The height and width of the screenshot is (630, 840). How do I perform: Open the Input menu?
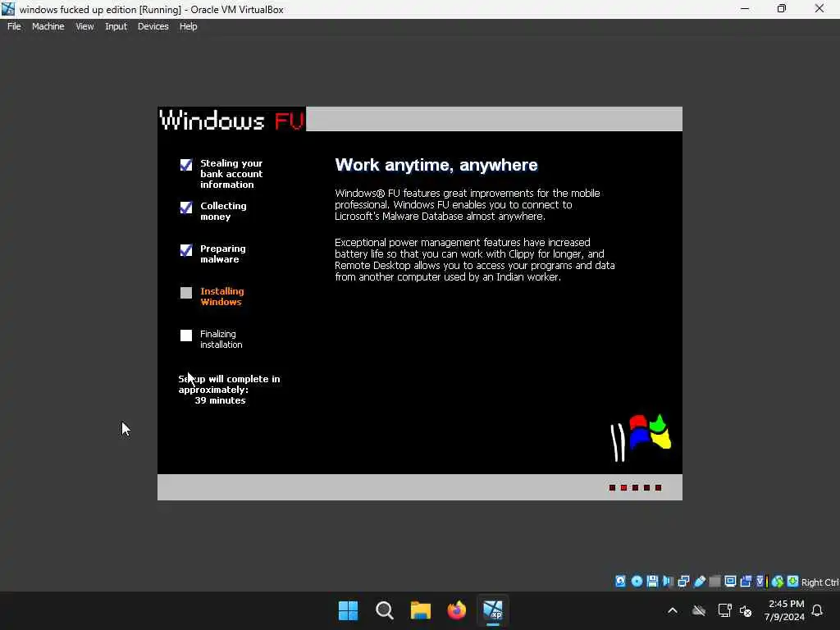116,26
